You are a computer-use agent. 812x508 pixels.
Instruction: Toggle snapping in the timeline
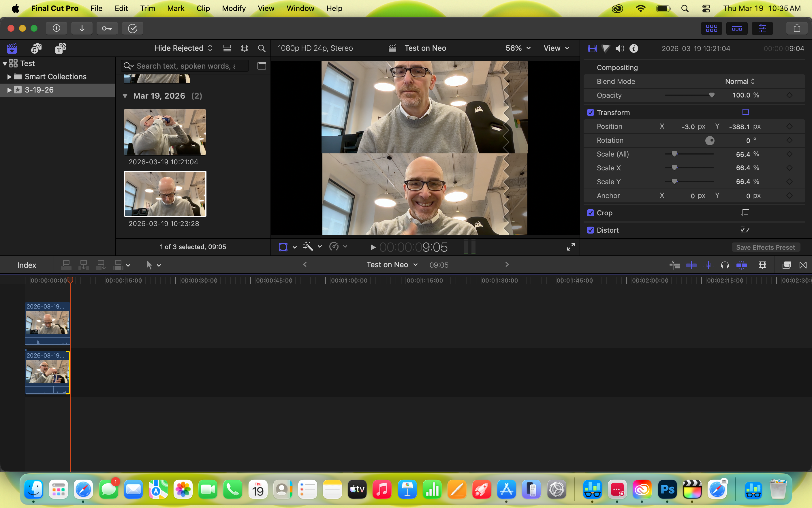tap(741, 265)
